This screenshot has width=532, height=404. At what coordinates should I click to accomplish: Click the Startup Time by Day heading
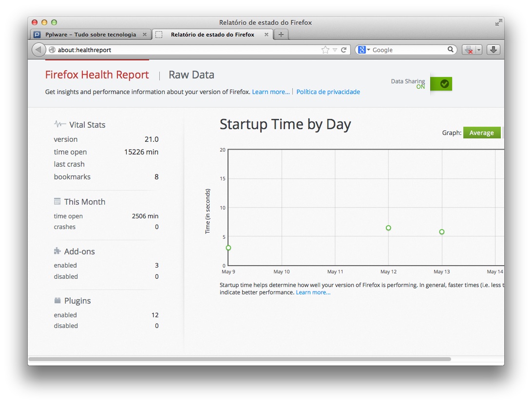(x=285, y=125)
